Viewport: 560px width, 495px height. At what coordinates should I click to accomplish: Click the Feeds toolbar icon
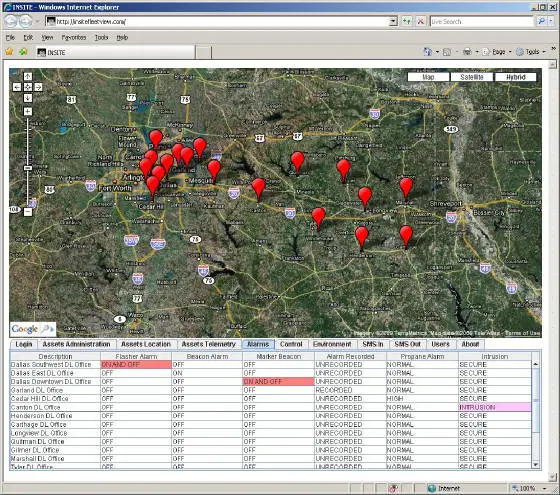[447, 52]
